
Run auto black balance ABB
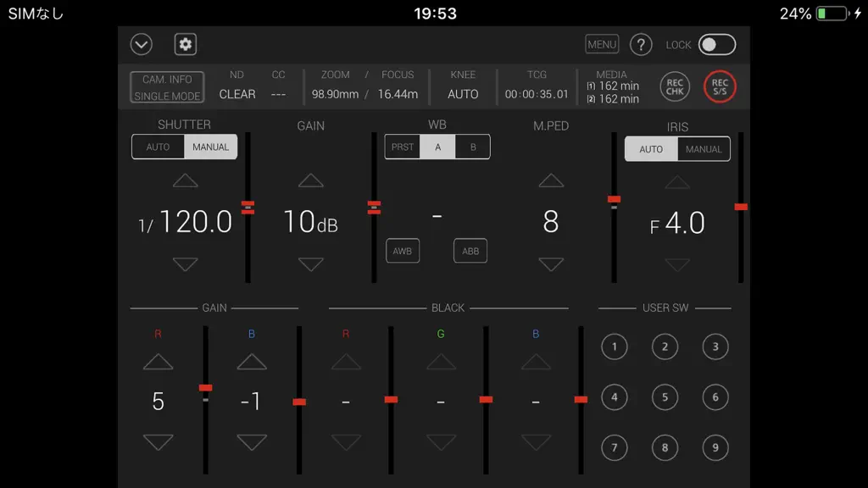(470, 251)
